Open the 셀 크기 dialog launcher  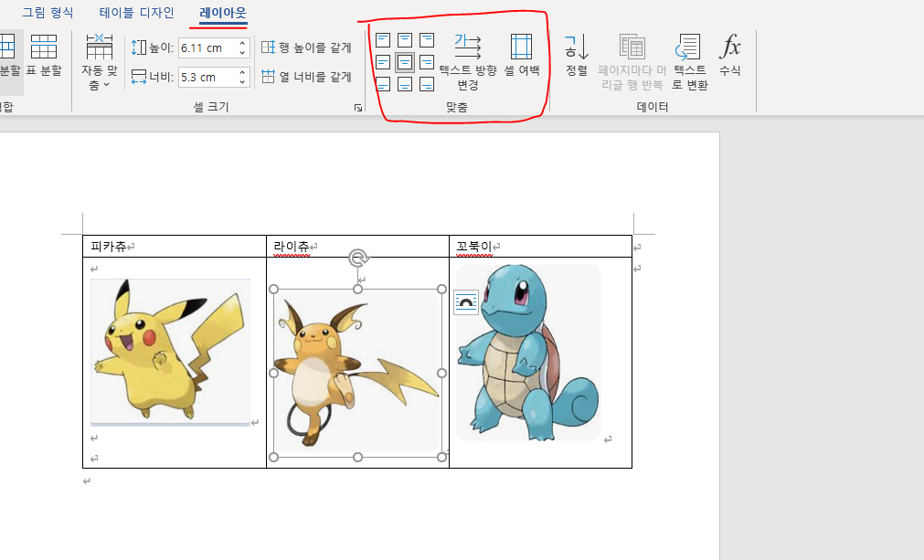tap(357, 107)
